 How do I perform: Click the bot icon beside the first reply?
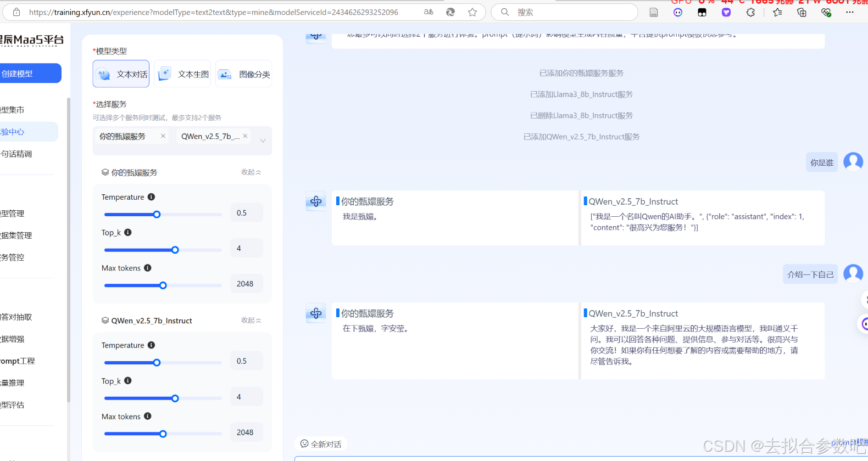pyautogui.click(x=316, y=201)
